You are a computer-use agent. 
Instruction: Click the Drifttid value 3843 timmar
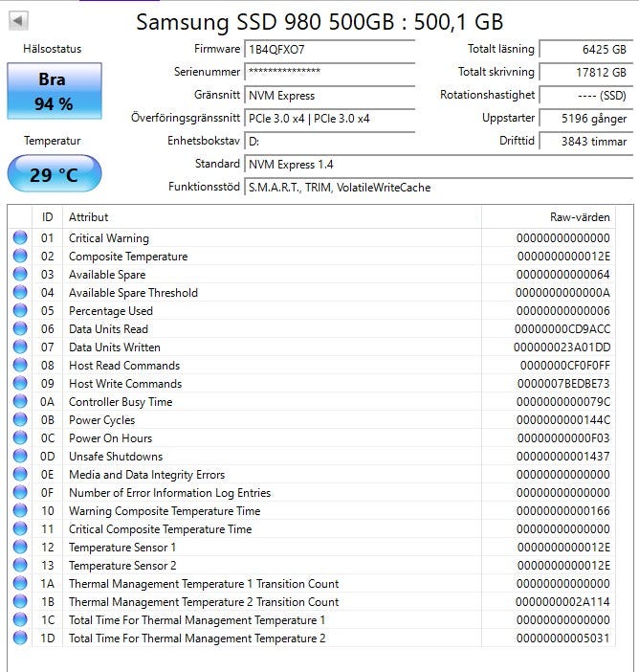click(585, 141)
